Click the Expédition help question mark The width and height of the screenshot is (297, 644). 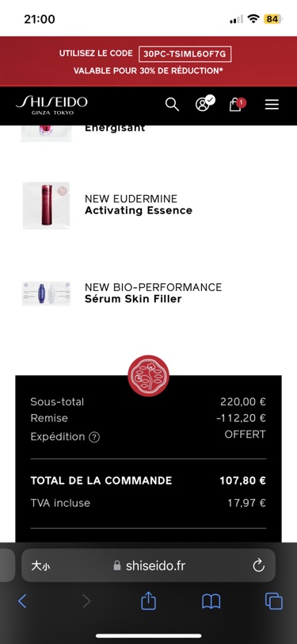[x=94, y=437]
